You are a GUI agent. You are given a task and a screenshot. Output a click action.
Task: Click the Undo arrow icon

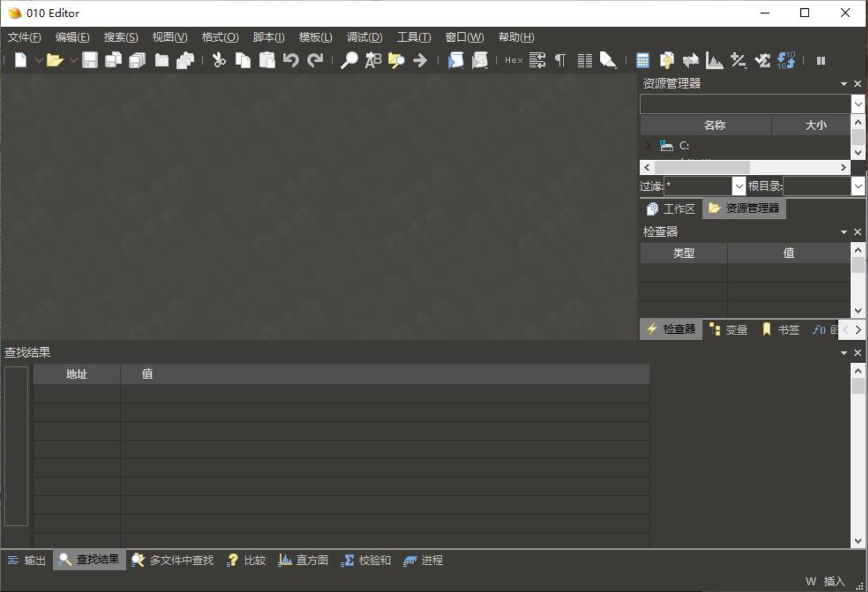tap(291, 60)
